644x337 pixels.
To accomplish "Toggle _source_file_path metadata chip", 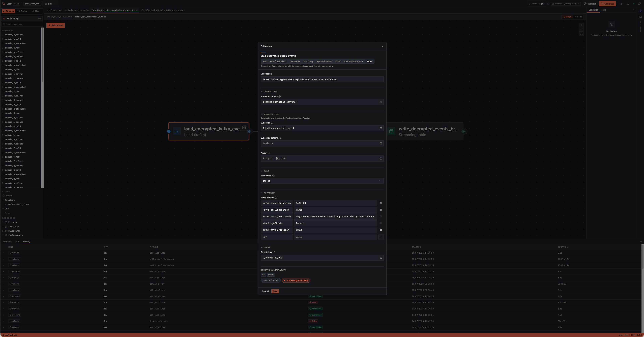I will [x=271, y=280].
